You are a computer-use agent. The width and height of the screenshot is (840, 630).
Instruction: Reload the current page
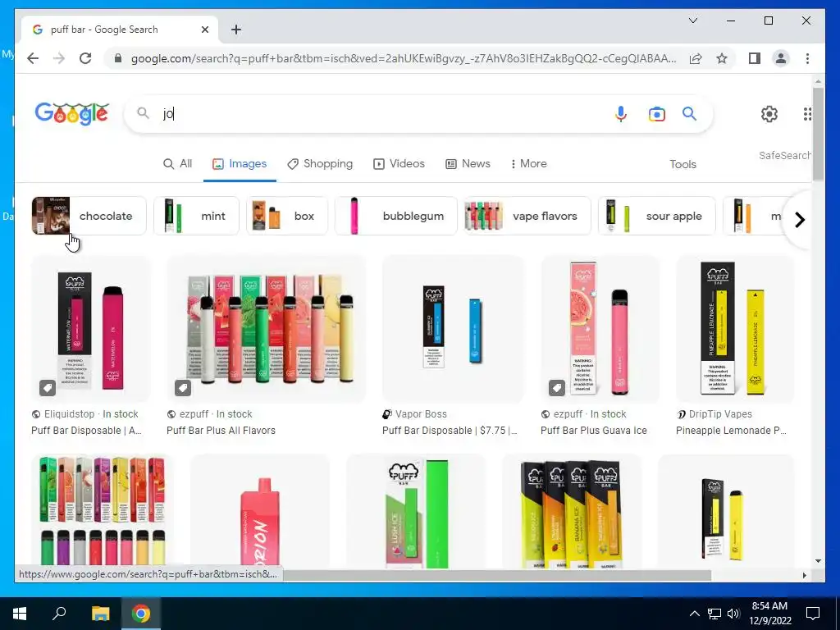coord(85,58)
